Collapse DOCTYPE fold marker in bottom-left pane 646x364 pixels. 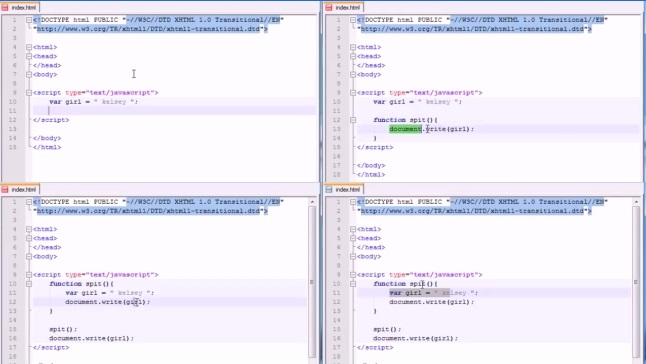(29, 202)
